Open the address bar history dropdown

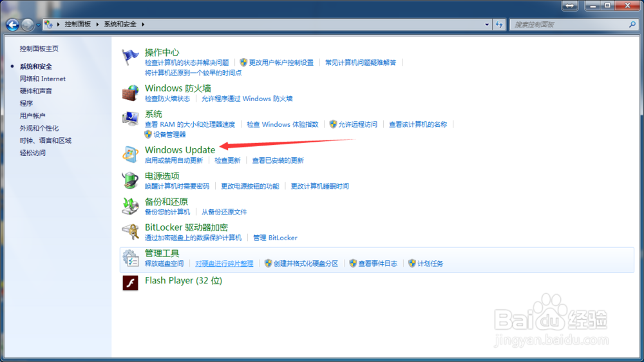pyautogui.click(x=487, y=24)
